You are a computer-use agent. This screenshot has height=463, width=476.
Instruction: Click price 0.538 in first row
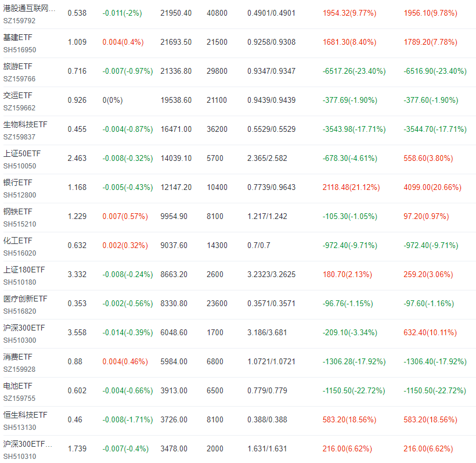pos(77,13)
